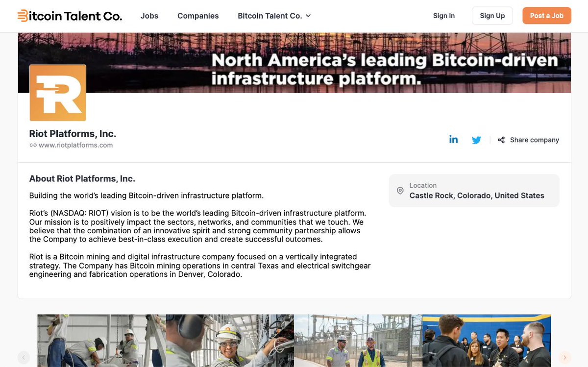The width and height of the screenshot is (588, 367).
Task: Click the Castle Rock, Colorado location text
Action: [x=477, y=196]
